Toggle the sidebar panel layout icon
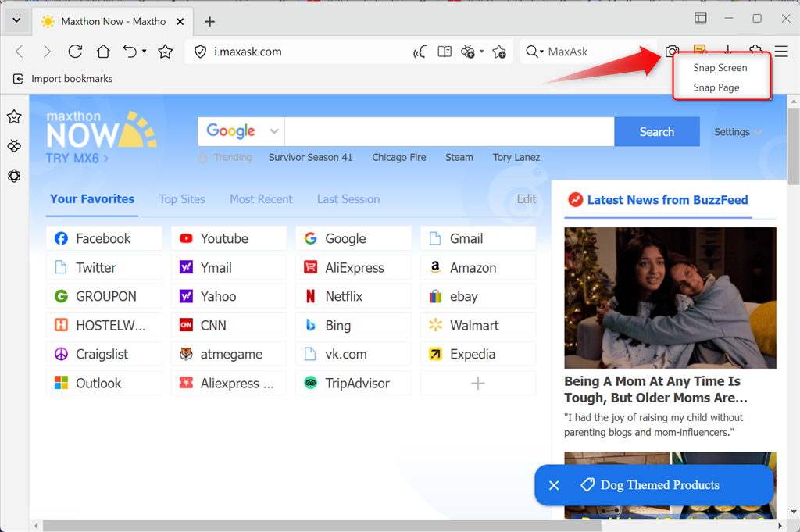800x532 pixels. pos(701,19)
